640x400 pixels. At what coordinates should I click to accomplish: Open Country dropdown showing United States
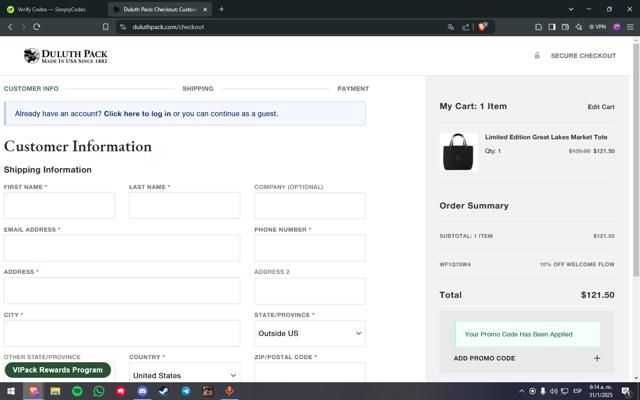(x=184, y=373)
